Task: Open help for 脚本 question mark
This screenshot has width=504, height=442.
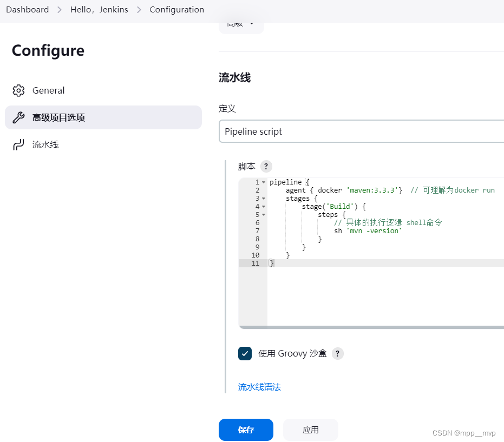Action: coord(266,167)
